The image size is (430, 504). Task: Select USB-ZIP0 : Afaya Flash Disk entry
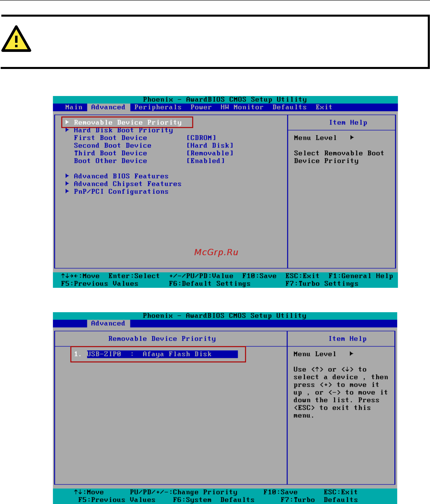162,354
